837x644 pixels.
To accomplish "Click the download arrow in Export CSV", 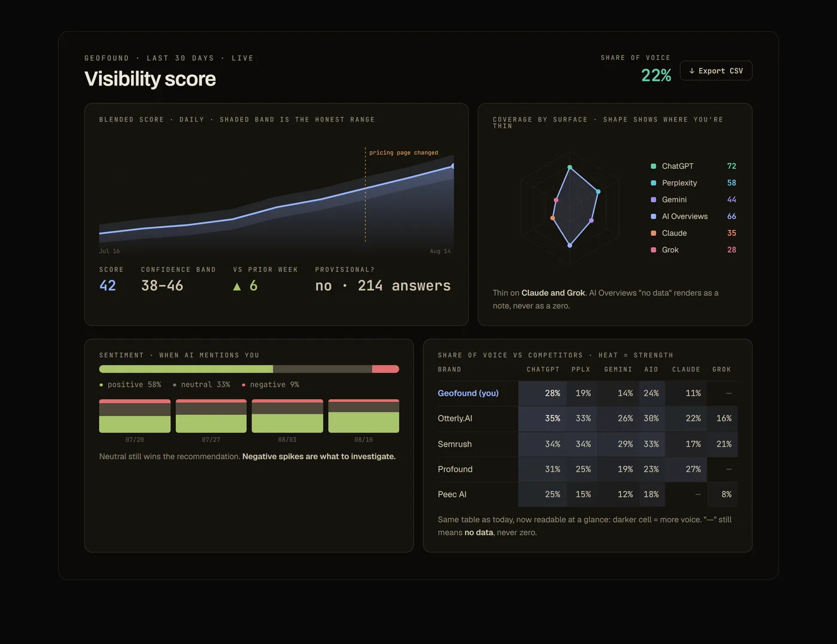I will [x=692, y=71].
